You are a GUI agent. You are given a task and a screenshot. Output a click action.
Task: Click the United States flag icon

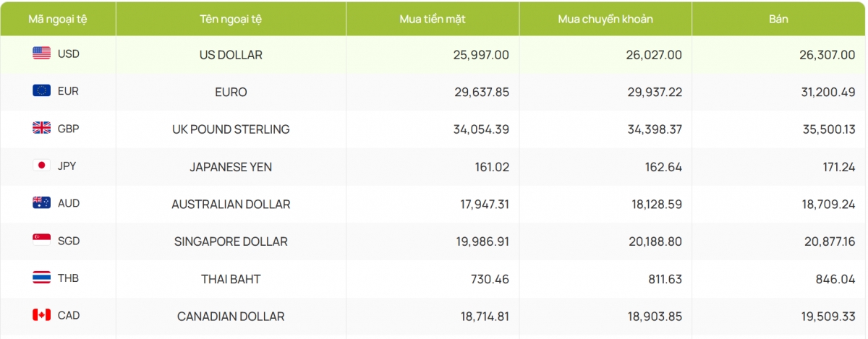[x=41, y=53]
